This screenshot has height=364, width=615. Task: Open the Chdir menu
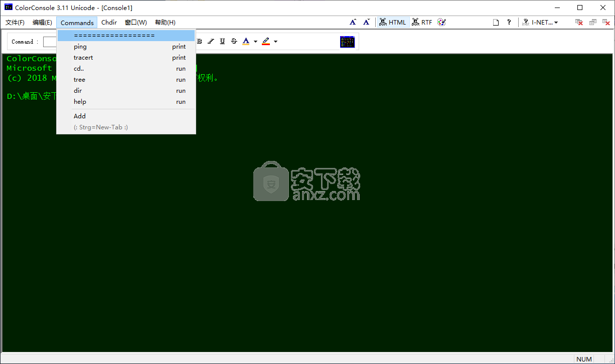click(x=109, y=23)
